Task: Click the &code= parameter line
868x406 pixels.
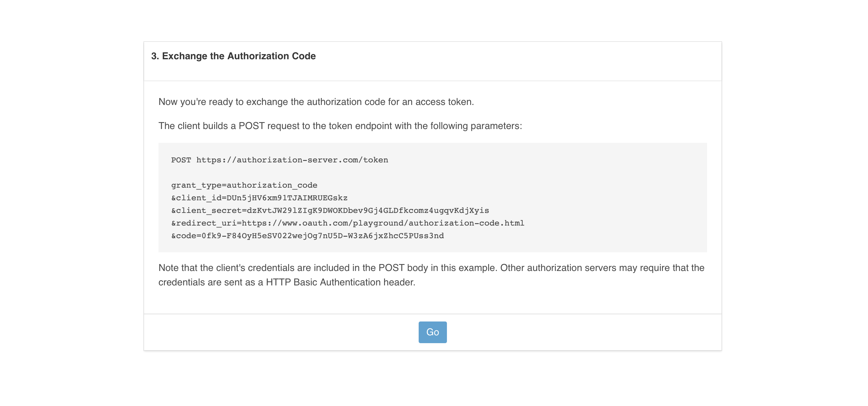Action: (x=307, y=236)
